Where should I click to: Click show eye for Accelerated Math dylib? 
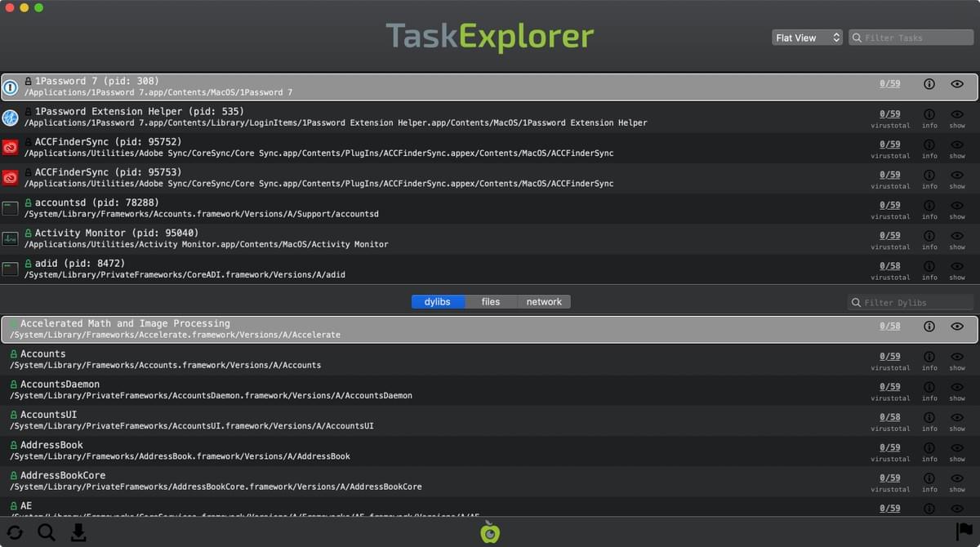tap(957, 327)
